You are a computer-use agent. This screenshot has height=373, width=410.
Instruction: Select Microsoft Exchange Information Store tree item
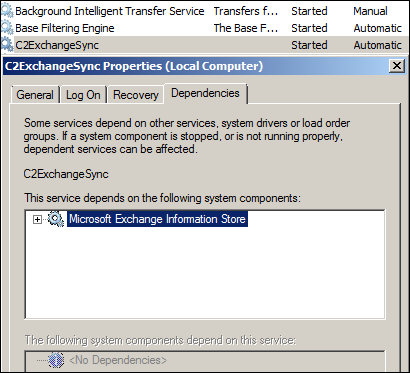[x=157, y=219]
